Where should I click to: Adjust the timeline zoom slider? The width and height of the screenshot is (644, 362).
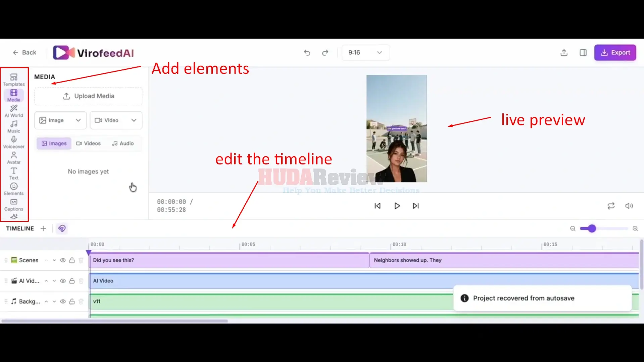(x=592, y=228)
